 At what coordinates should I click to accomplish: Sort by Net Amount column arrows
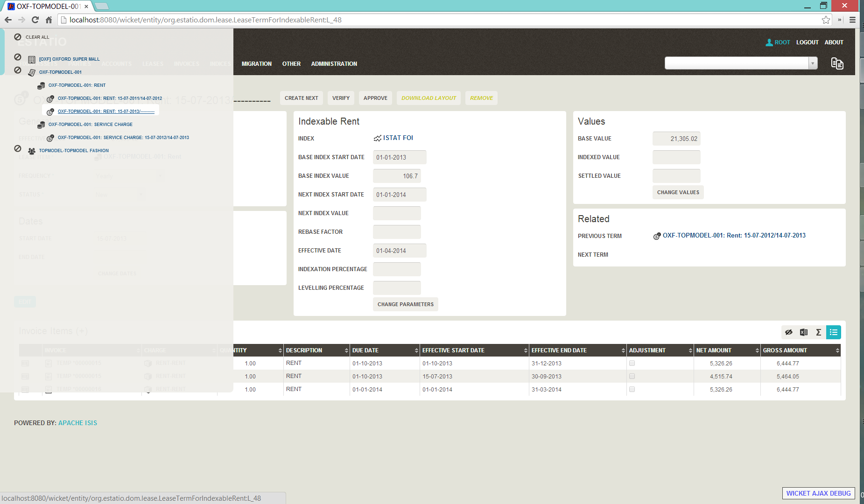click(x=757, y=350)
